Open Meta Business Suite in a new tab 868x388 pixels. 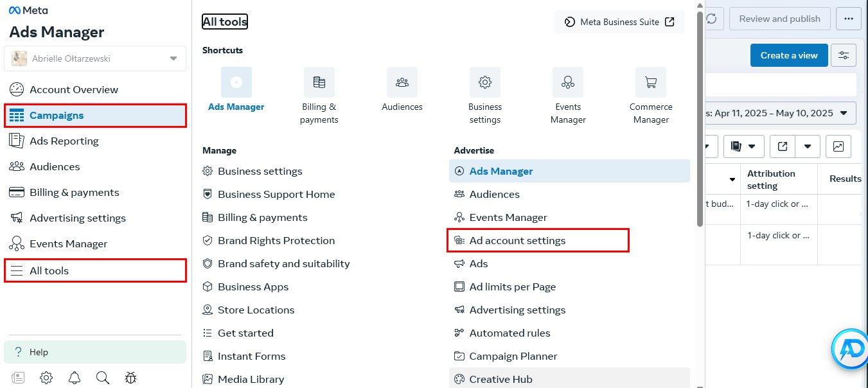point(619,22)
